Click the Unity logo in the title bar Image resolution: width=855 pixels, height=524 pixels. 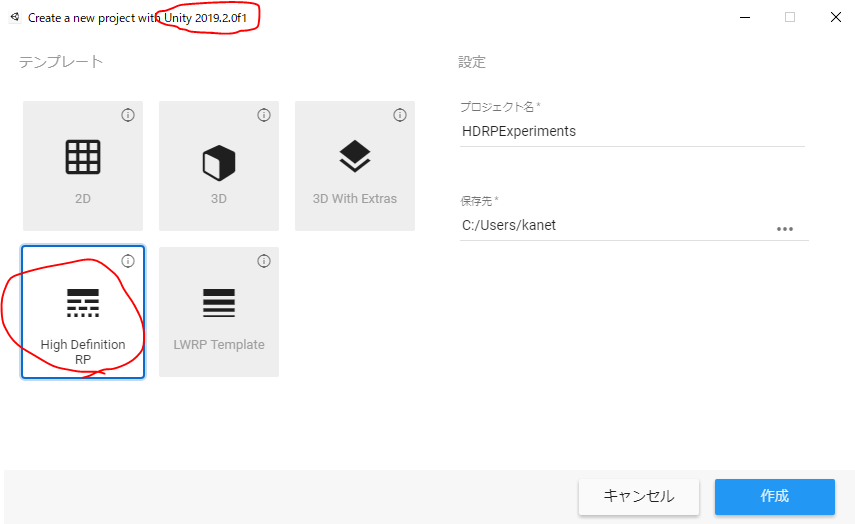15,17
